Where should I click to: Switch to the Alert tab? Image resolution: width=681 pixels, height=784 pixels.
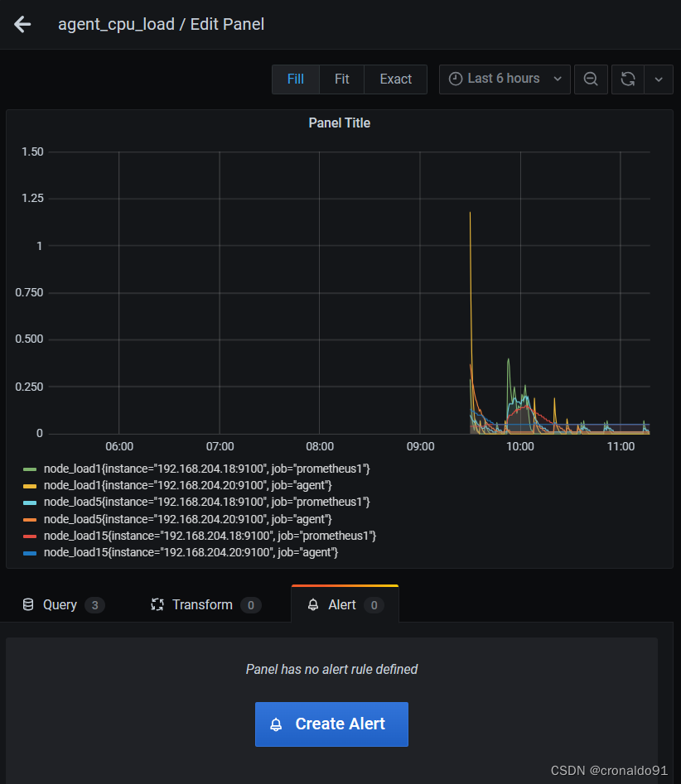pyautogui.click(x=345, y=604)
